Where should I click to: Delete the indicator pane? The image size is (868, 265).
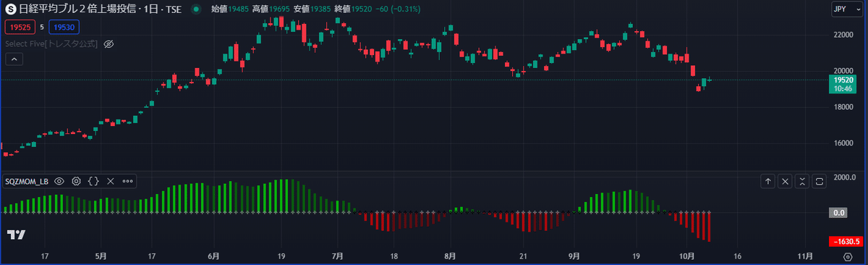[785, 182]
